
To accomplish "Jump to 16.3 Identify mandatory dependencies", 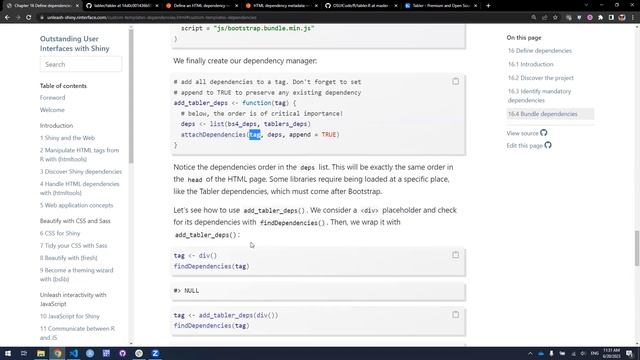I will coord(539,96).
